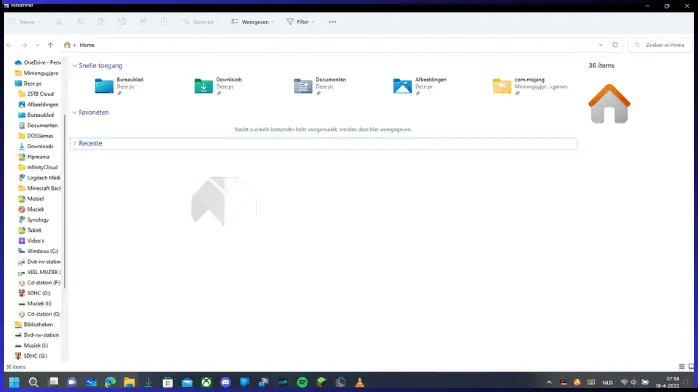Open Tablet in sidebar
This screenshot has height=392, width=698.
point(30,230)
